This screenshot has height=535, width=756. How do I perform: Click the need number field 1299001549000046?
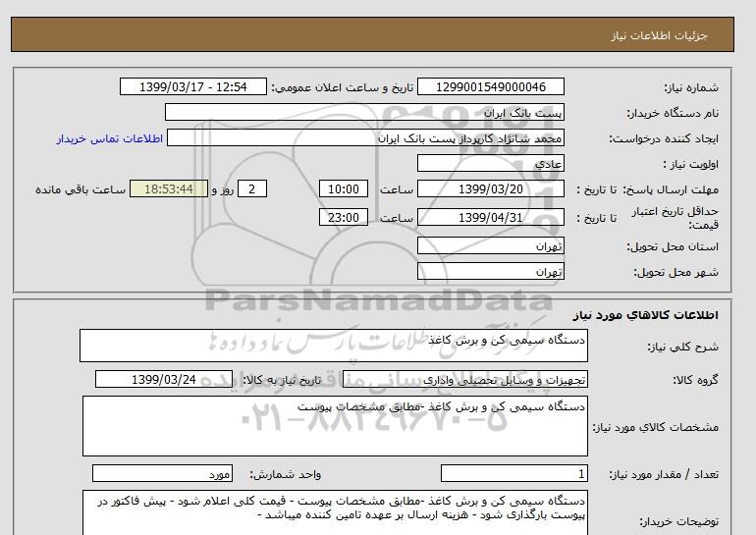coord(490,86)
